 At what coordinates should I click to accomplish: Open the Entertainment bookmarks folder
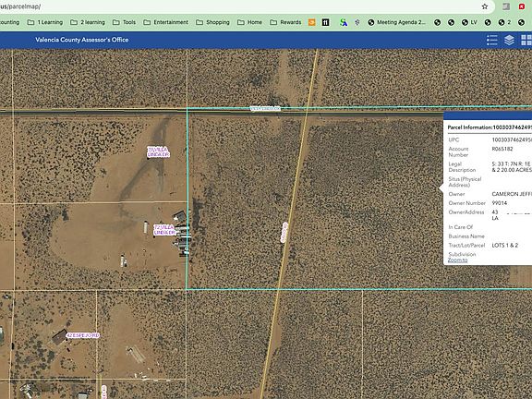click(x=165, y=22)
